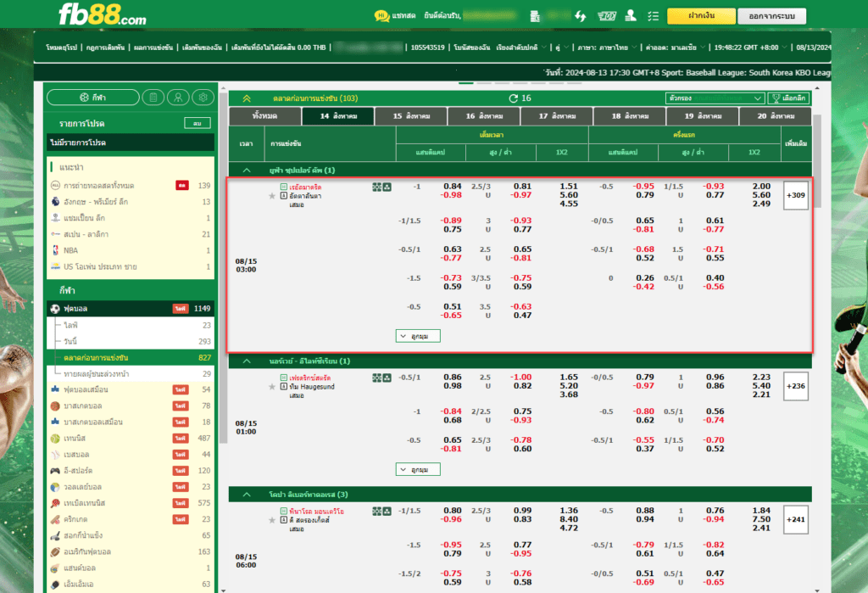Click the football icon next to ฟุตบอล
This screenshot has height=593, width=868.
click(55, 309)
